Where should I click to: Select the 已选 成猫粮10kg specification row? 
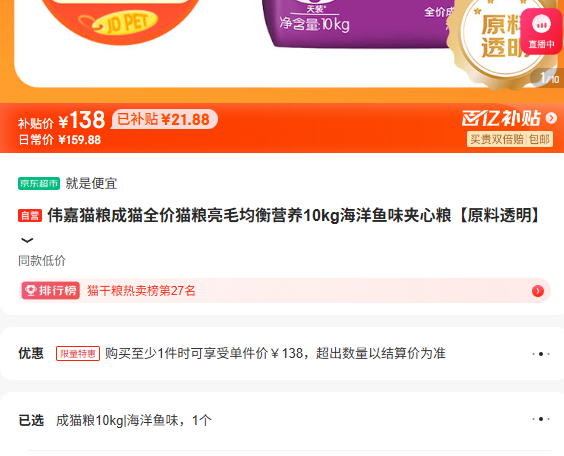(x=282, y=420)
